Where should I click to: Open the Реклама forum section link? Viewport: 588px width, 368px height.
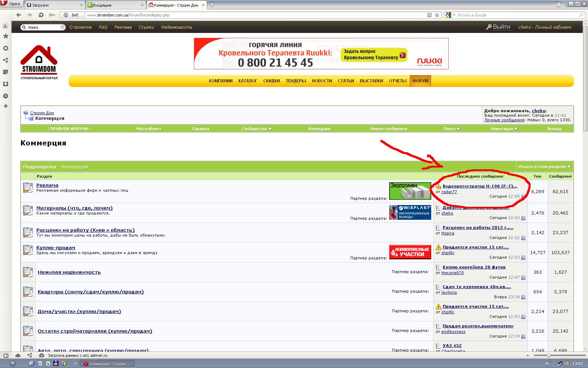point(47,185)
